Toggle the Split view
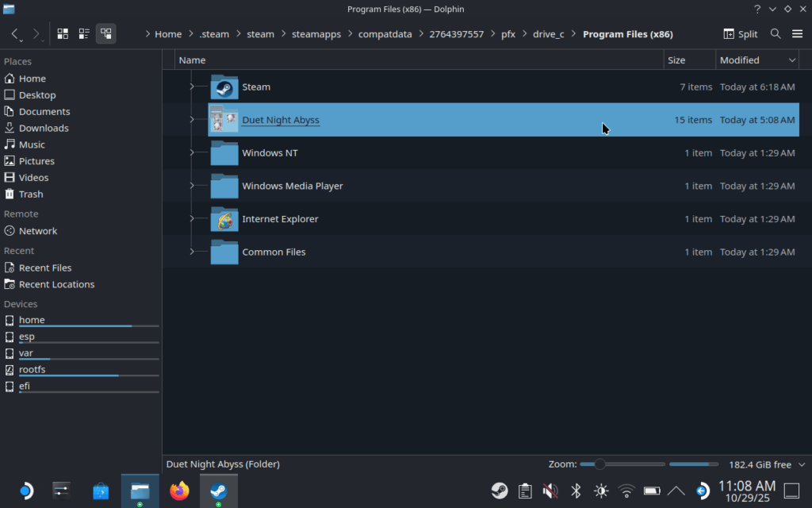This screenshot has height=508, width=812. 740,33
